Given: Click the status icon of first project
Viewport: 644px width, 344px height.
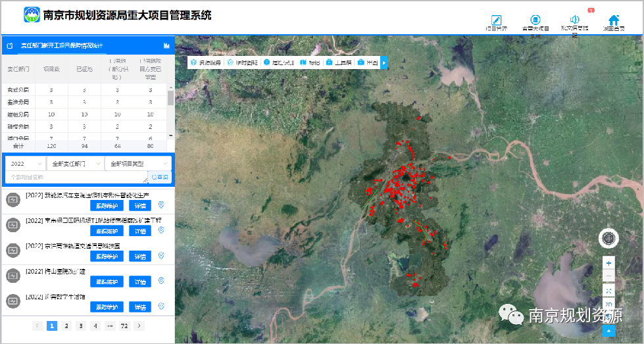Looking at the screenshot, I should click(x=13, y=200).
